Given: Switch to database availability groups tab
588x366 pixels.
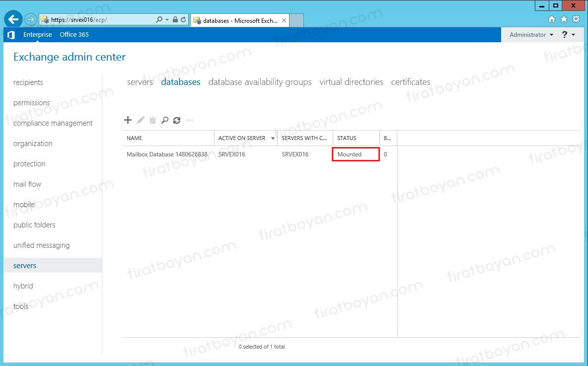Looking at the screenshot, I should pyautogui.click(x=260, y=82).
